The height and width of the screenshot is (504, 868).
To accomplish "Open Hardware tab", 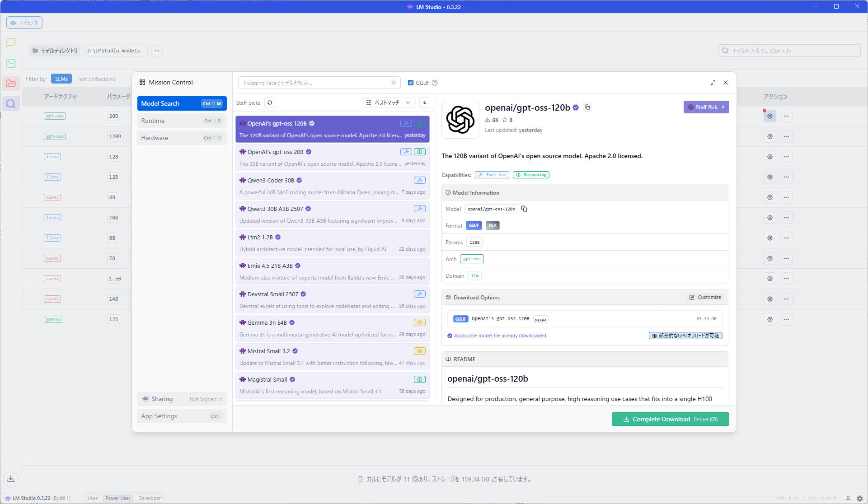I will coord(182,138).
